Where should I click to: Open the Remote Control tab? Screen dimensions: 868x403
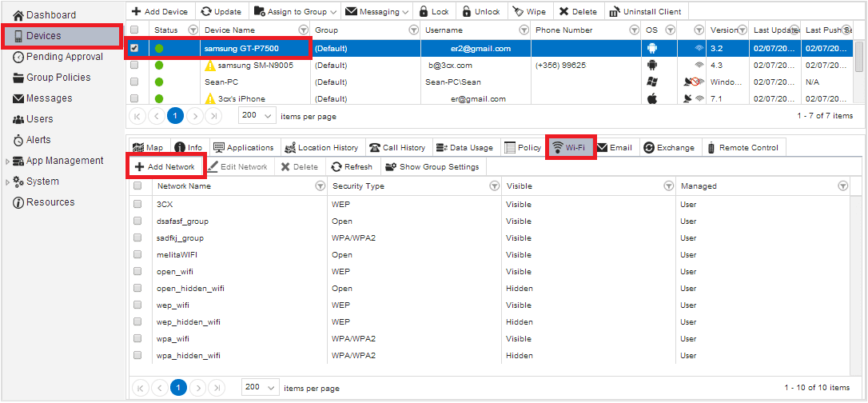[743, 148]
